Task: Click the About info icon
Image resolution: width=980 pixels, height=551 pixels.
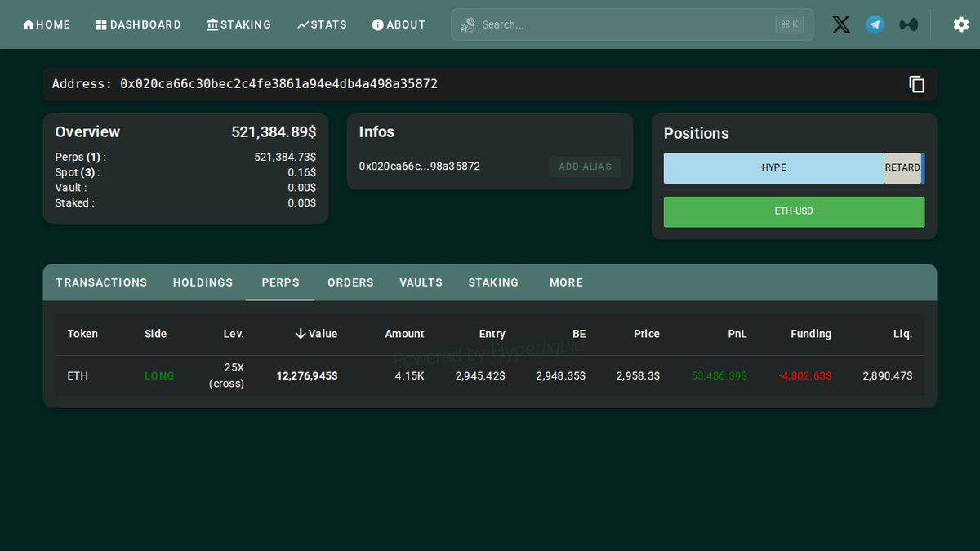Action: point(377,24)
